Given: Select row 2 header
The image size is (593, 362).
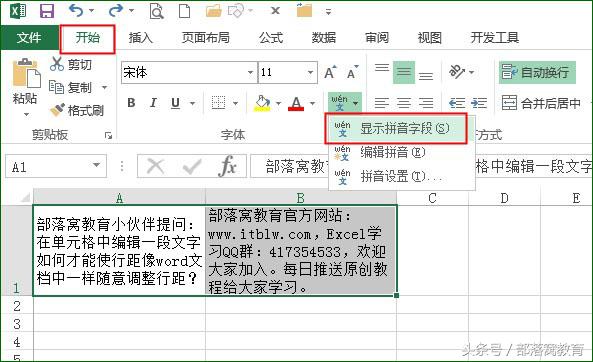Looking at the screenshot, I should click(x=17, y=306).
